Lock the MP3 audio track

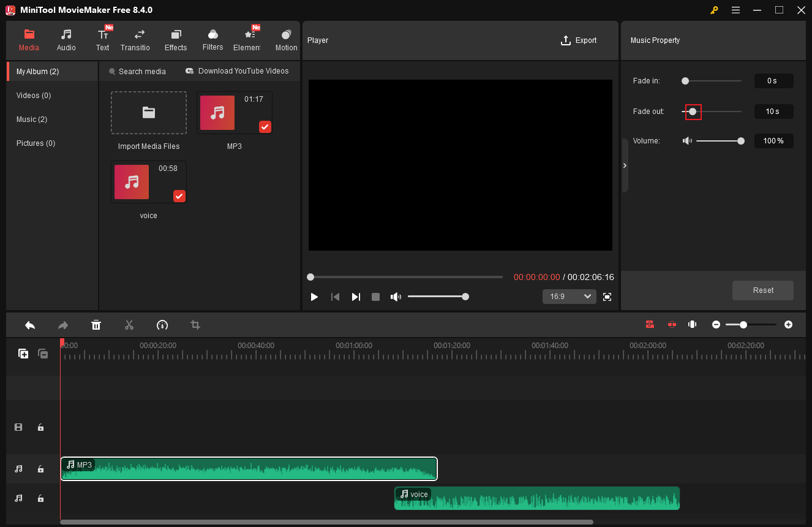(40, 469)
